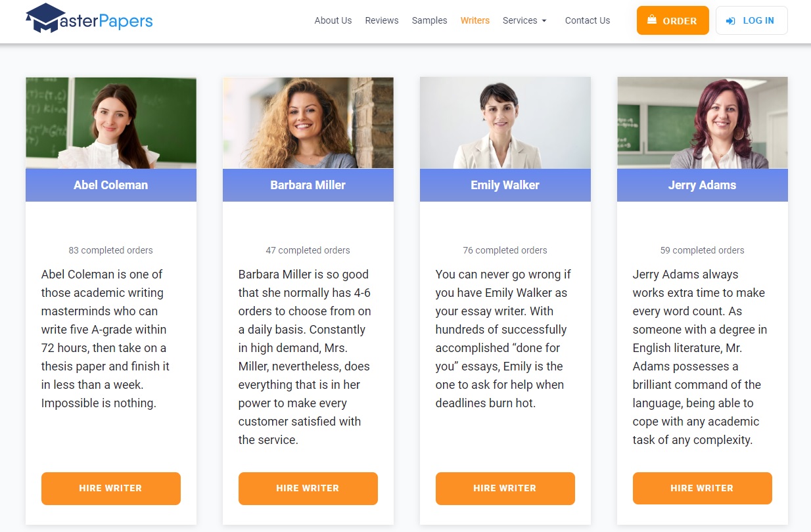
Task: Click Jerry Adams' portrait image
Action: pos(703,123)
